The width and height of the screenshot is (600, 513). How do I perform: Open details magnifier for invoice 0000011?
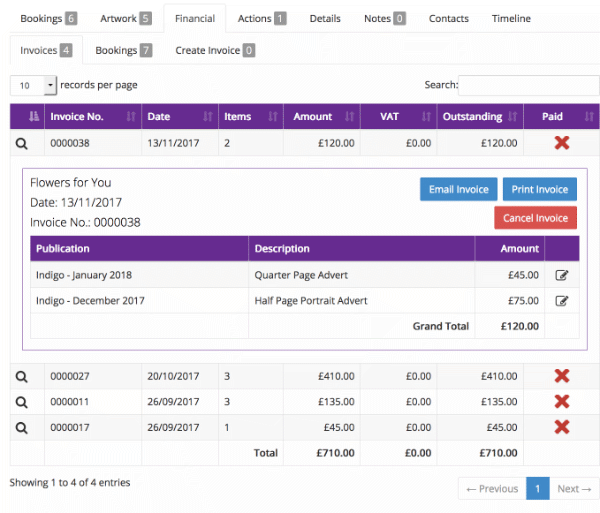[x=21, y=401]
